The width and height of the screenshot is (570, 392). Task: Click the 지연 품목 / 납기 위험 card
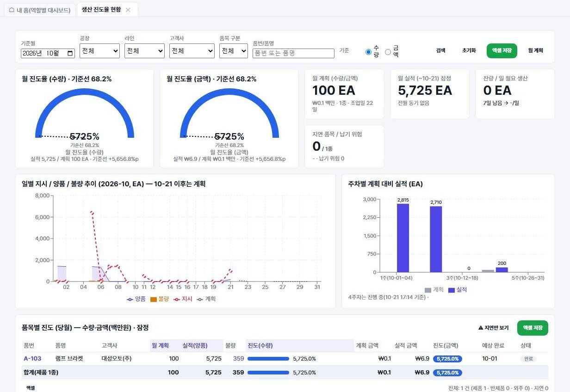[x=344, y=147]
